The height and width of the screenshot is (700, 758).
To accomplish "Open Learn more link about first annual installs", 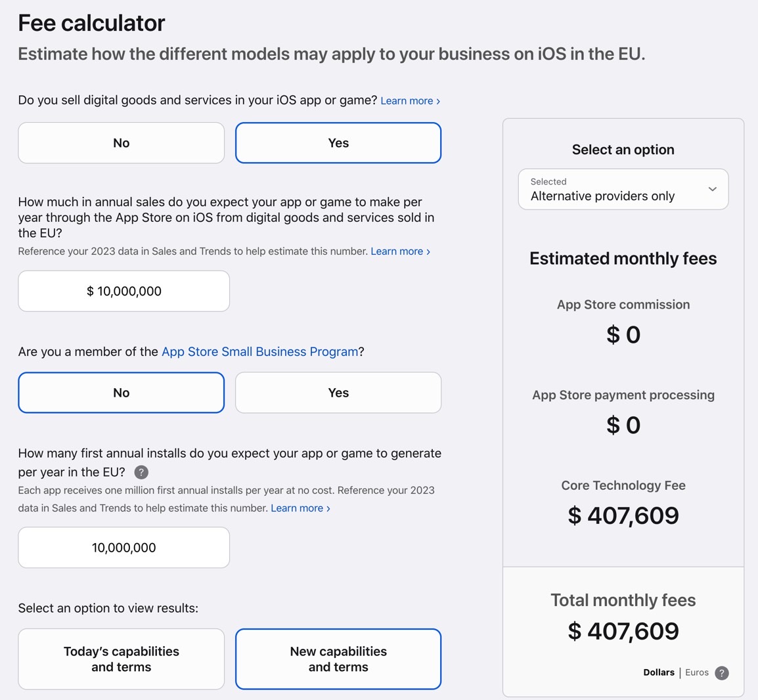I will tap(300, 508).
